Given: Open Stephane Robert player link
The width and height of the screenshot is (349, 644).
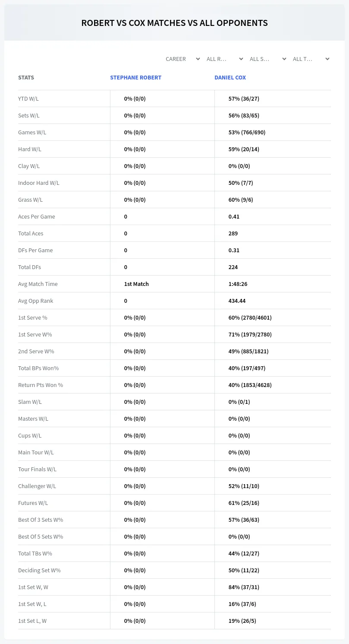Looking at the screenshot, I should tap(135, 78).
